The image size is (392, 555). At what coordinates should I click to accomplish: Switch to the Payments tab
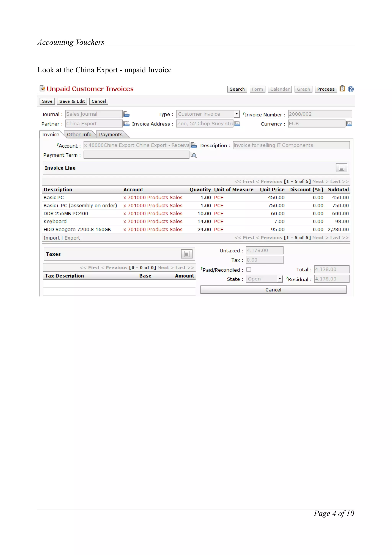(x=111, y=134)
